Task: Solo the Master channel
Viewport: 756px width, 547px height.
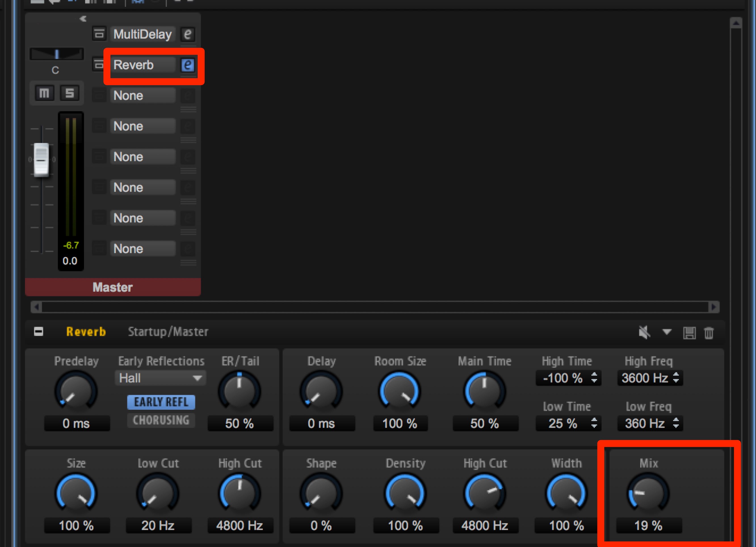Action: [x=70, y=93]
